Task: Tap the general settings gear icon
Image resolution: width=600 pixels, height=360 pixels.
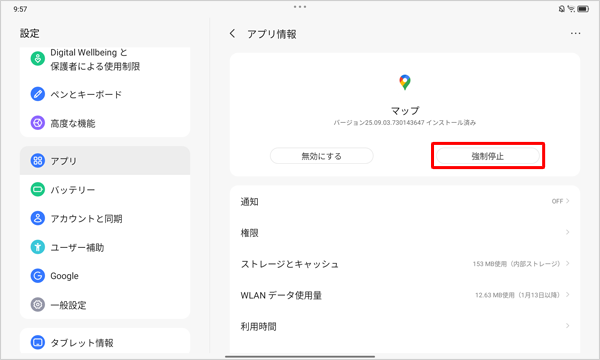Action: tap(38, 305)
